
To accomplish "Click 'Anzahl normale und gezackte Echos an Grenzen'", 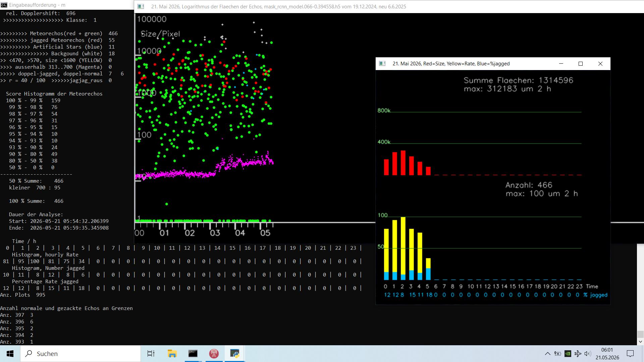I will click(66, 308).
